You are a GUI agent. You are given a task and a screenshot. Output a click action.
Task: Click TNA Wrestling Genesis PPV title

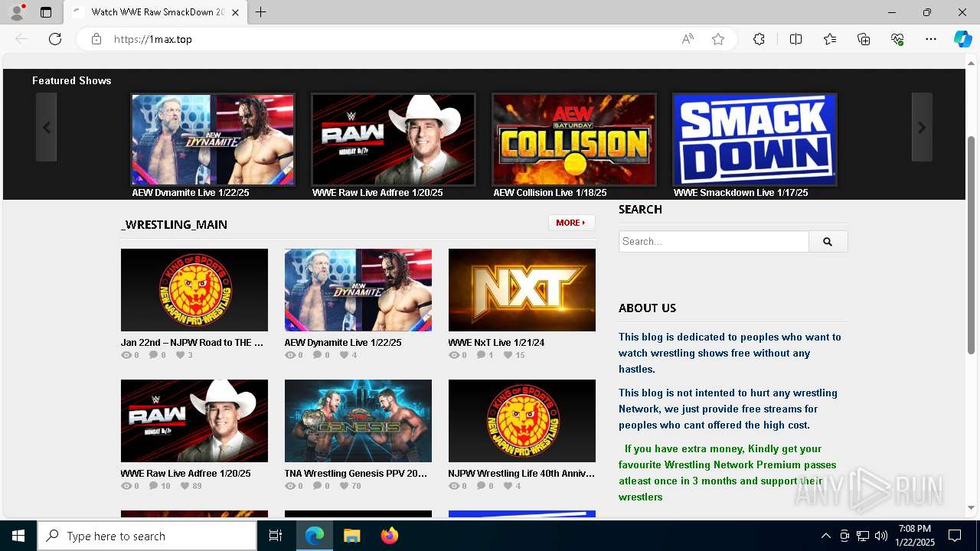point(356,474)
